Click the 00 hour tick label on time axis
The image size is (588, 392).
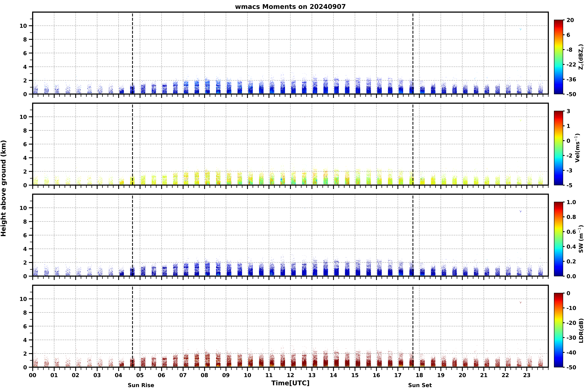click(33, 375)
